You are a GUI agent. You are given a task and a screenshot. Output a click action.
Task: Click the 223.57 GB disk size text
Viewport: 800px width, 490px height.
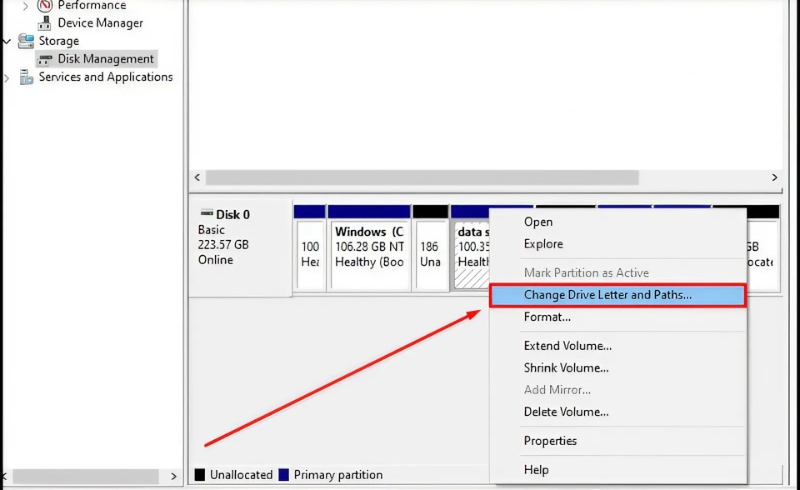(223, 244)
